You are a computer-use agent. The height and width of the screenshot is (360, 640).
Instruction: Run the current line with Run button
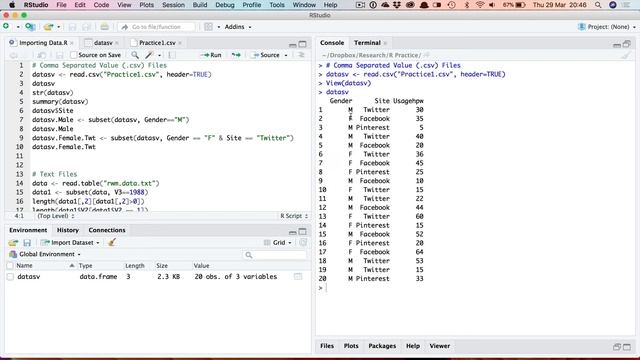coord(211,55)
